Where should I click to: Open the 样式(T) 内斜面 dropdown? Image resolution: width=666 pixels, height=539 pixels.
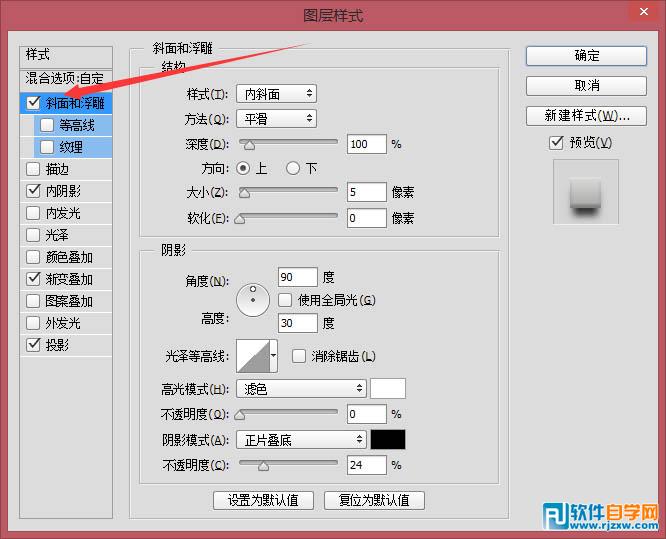coord(277,94)
